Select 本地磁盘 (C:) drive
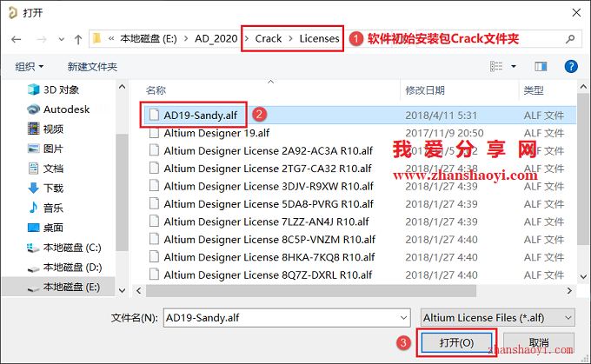This screenshot has height=364, width=591. click(x=64, y=248)
